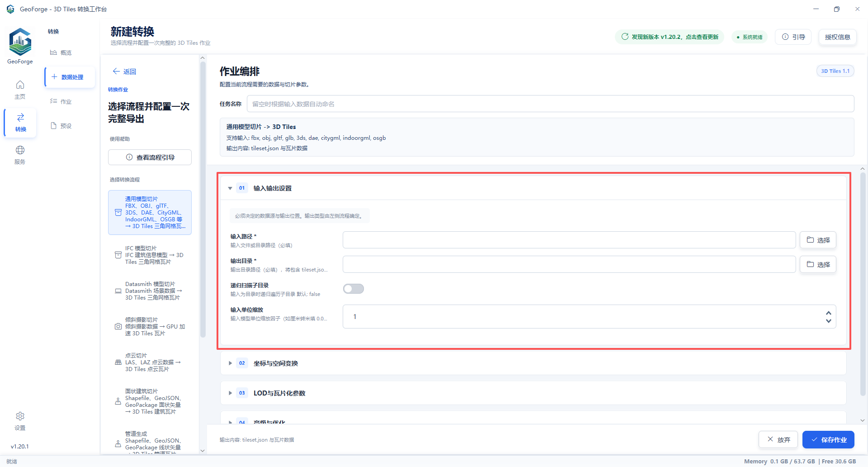The width and height of the screenshot is (868, 467).
Task: Open the 主页 home page icon
Action: pos(20,90)
